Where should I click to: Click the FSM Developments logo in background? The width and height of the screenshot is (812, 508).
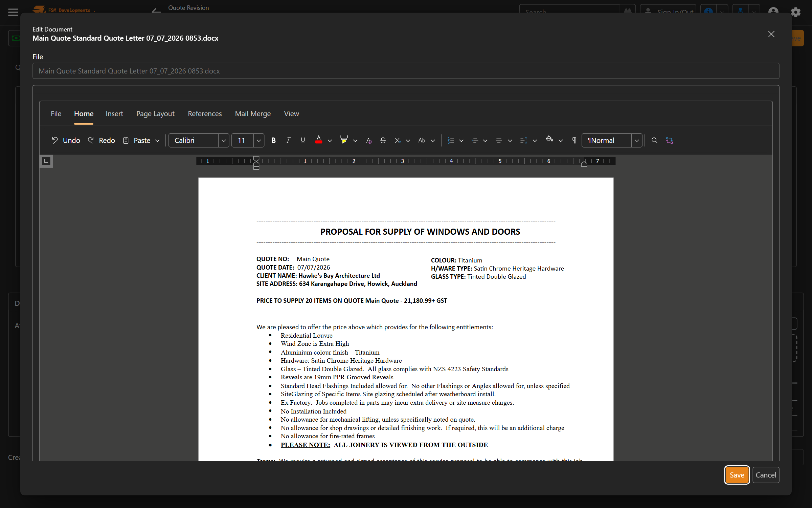pyautogui.click(x=64, y=10)
